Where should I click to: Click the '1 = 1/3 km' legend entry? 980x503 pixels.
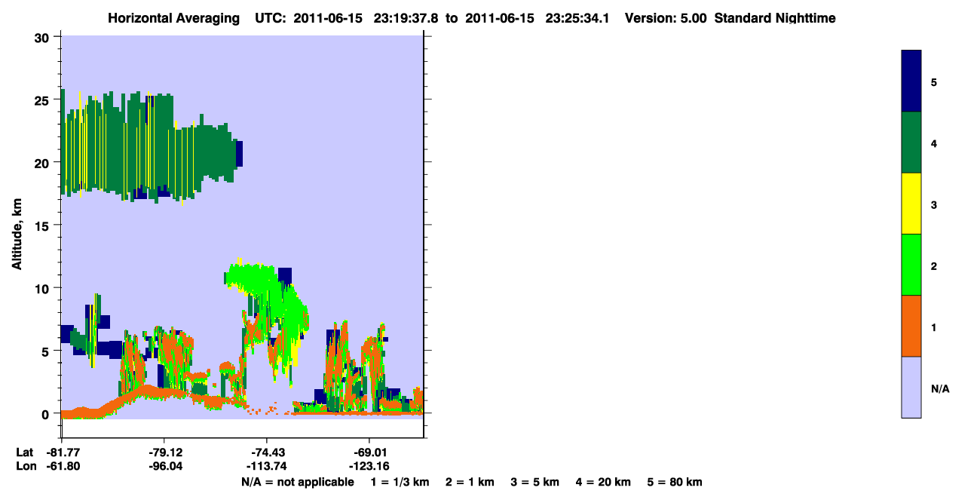tap(400, 483)
